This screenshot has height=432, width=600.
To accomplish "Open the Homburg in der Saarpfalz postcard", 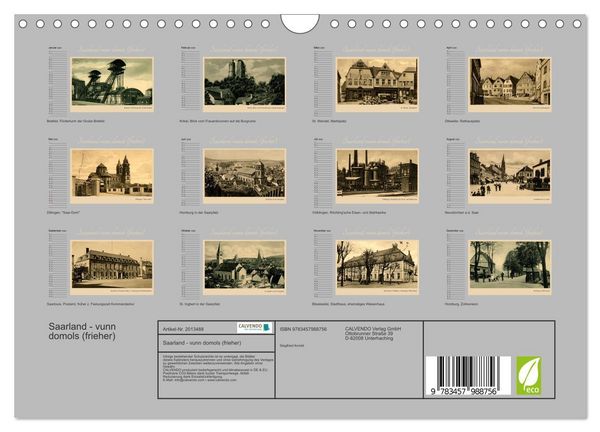I will coord(245,176).
